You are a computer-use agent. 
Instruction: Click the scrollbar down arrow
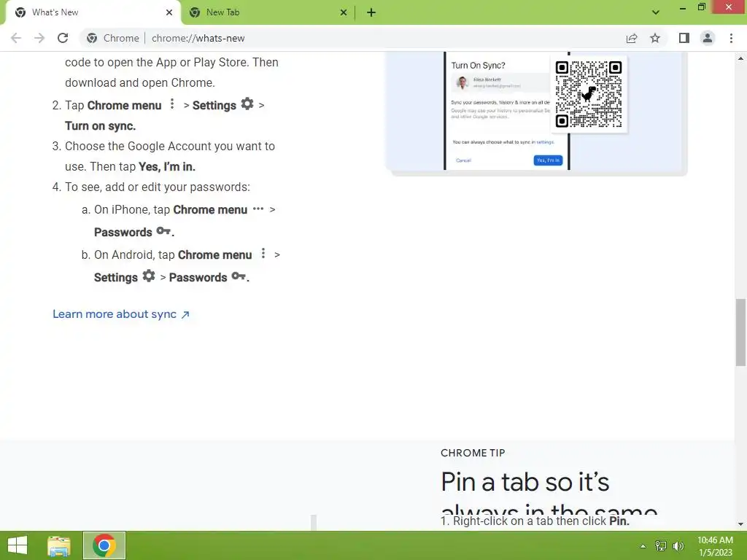point(740,524)
